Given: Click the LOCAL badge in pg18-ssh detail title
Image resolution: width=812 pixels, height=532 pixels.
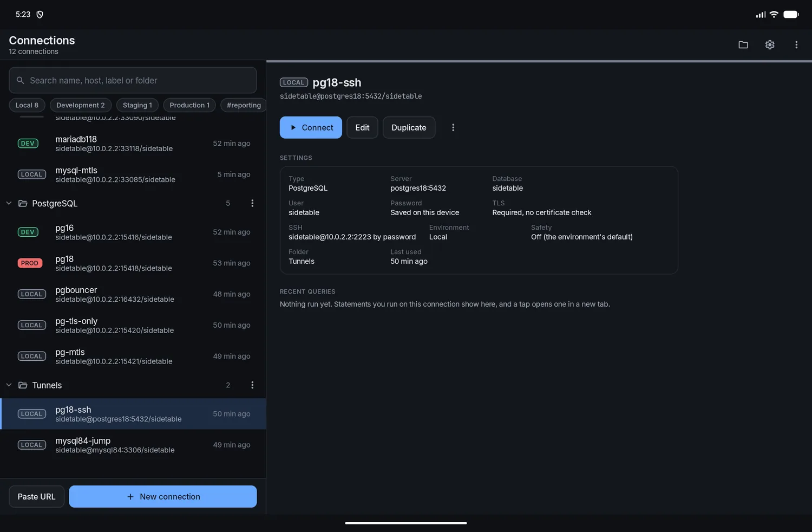Looking at the screenshot, I should click(x=294, y=82).
